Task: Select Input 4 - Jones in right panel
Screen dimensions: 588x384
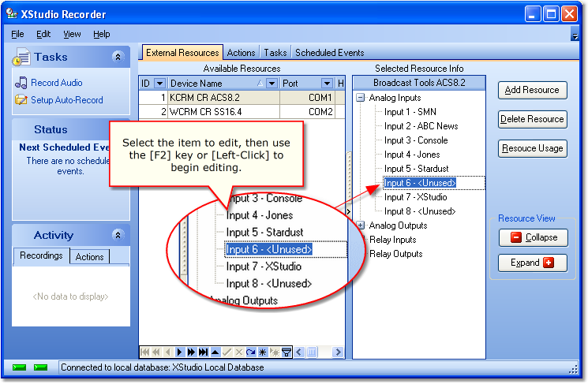Action: 412,155
